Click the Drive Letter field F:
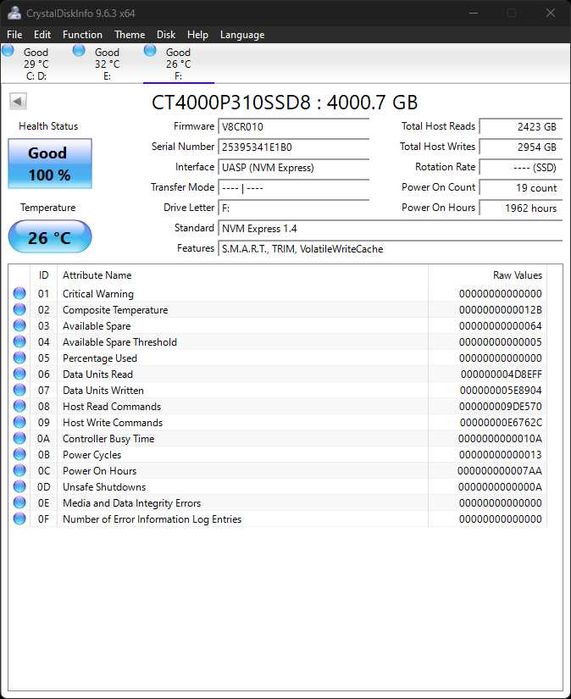This screenshot has width=571, height=699. [294, 208]
